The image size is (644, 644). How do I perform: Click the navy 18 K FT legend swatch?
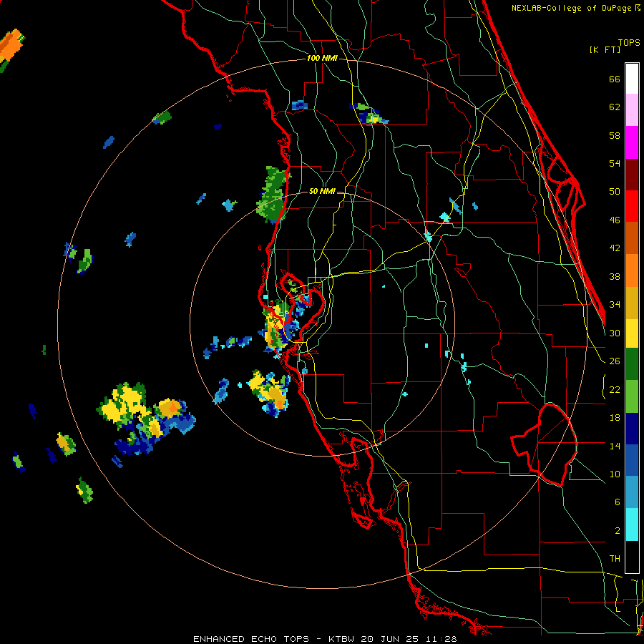pyautogui.click(x=632, y=429)
